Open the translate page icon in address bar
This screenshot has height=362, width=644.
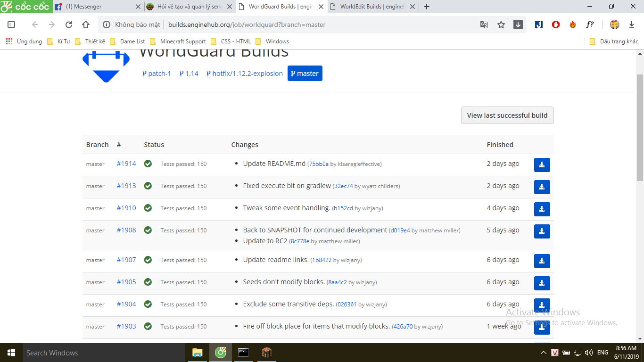(484, 25)
